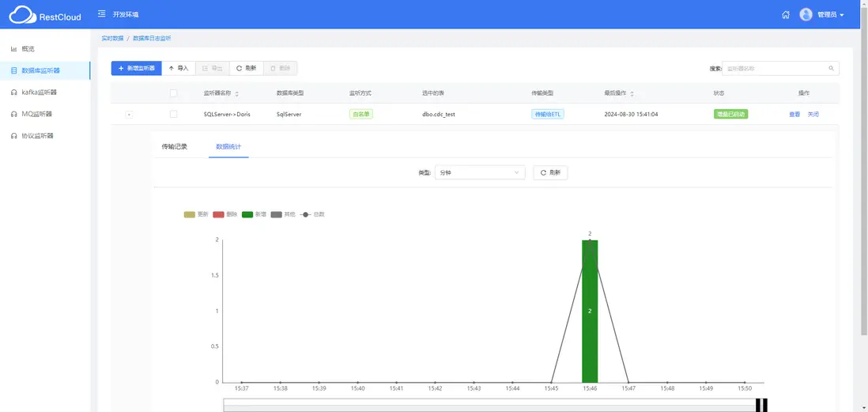The image size is (868, 412).
Task: Select 数据库监听器 in the sidebar
Action: click(x=45, y=70)
